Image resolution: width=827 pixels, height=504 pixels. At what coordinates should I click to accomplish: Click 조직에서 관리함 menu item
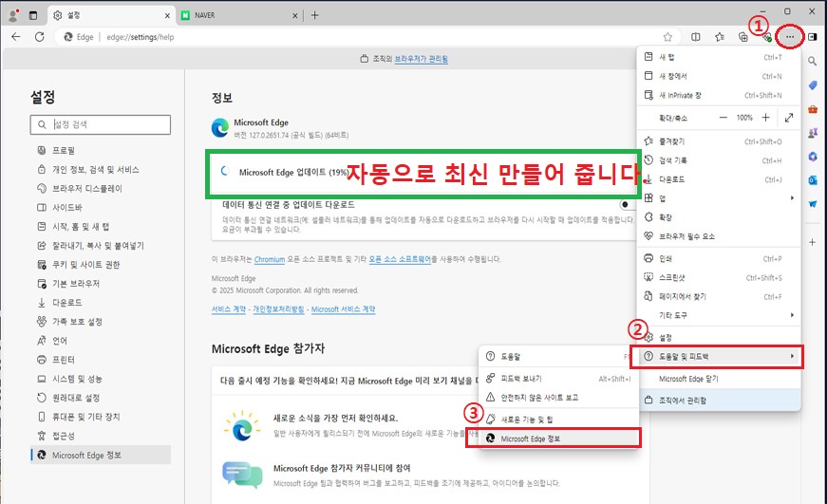(719, 401)
